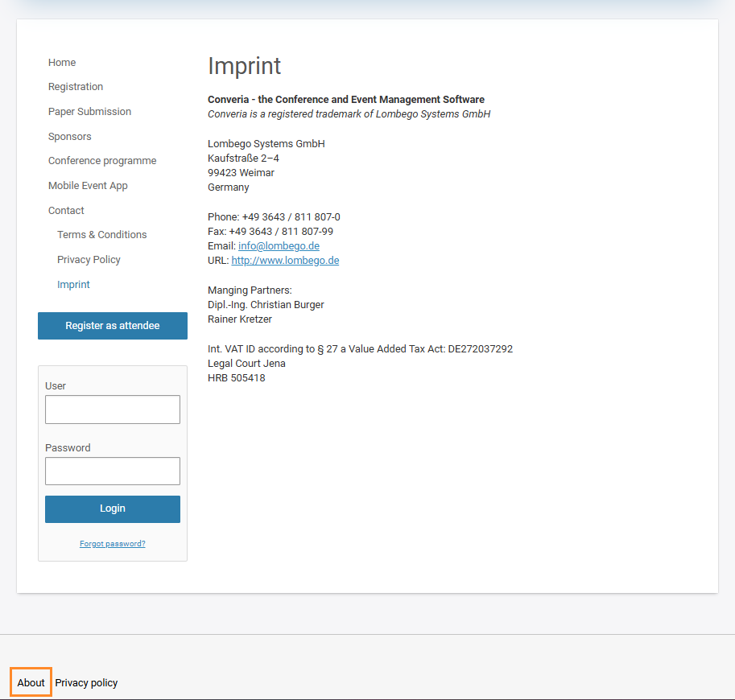Open the Home page from sidebar navigation
The width and height of the screenshot is (735, 700).
click(x=62, y=62)
